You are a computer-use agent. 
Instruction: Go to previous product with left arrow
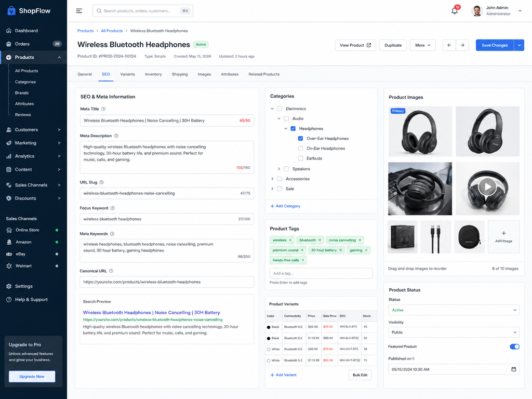449,45
